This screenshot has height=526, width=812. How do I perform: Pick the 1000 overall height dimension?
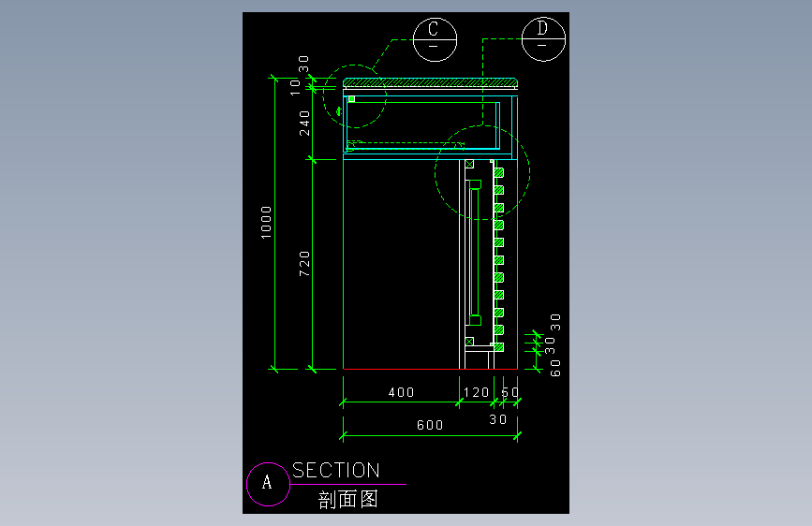tap(266, 223)
